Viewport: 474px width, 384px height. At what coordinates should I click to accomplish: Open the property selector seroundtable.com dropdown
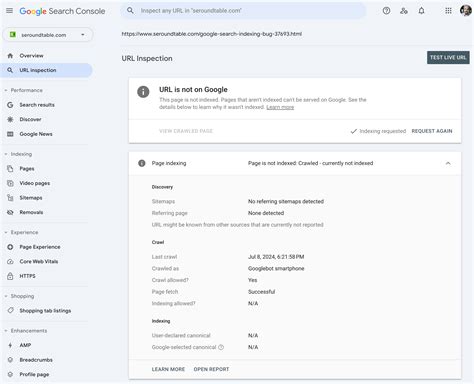(48, 35)
